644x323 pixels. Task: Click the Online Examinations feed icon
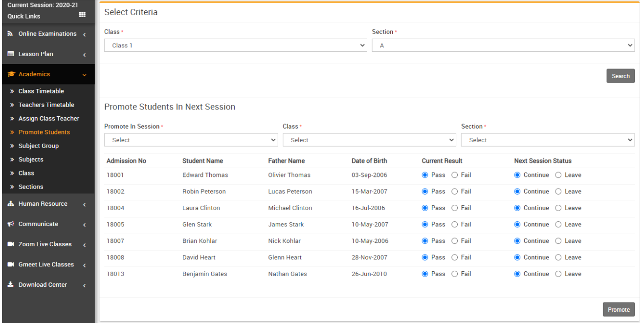(x=11, y=34)
